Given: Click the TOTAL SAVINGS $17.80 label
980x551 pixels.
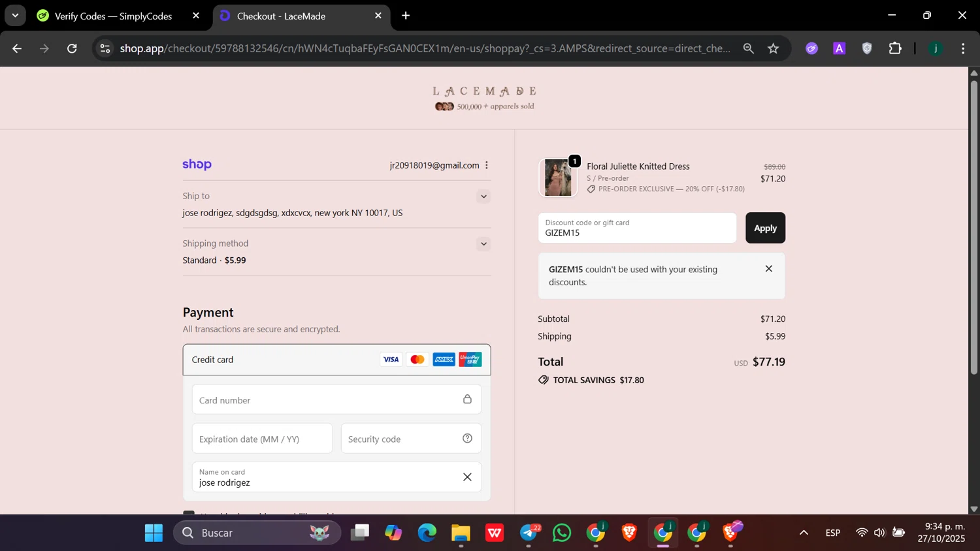Looking at the screenshot, I should coord(598,380).
